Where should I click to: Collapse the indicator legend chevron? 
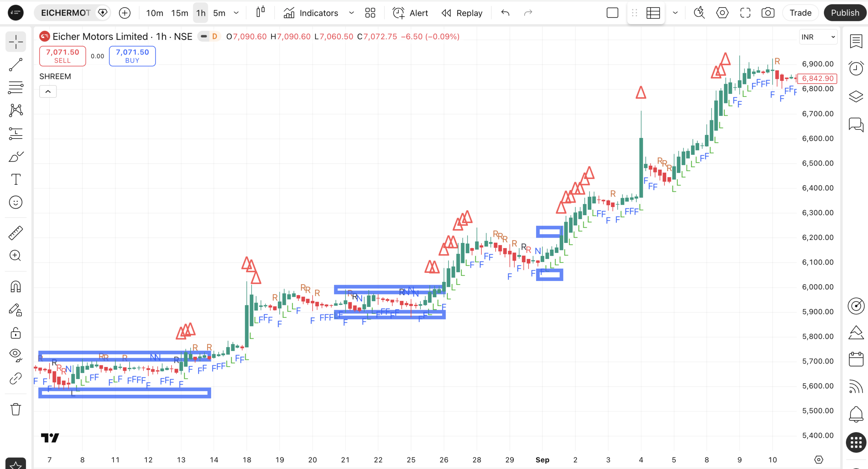pyautogui.click(x=48, y=91)
